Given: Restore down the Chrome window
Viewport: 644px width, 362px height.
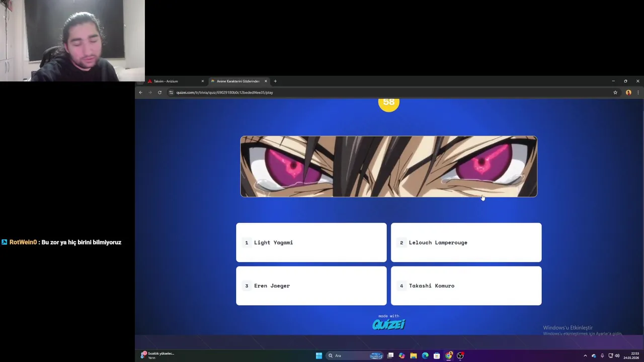Looking at the screenshot, I should pyautogui.click(x=625, y=81).
